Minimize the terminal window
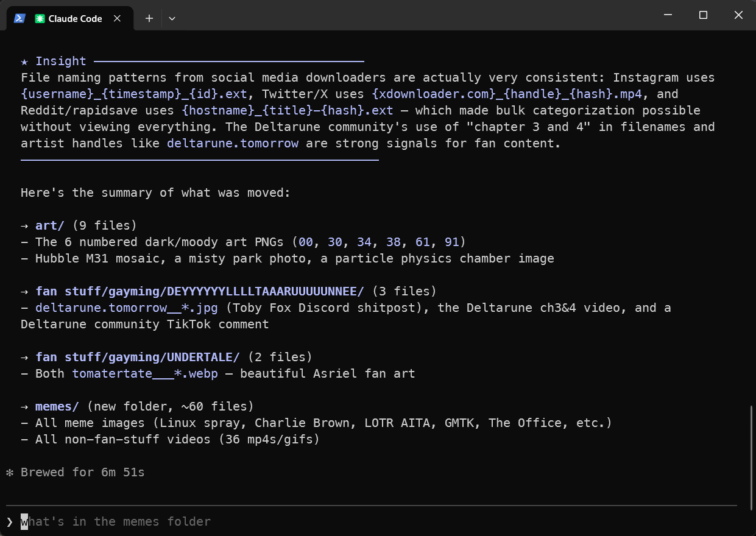This screenshot has width=756, height=536. [668, 15]
